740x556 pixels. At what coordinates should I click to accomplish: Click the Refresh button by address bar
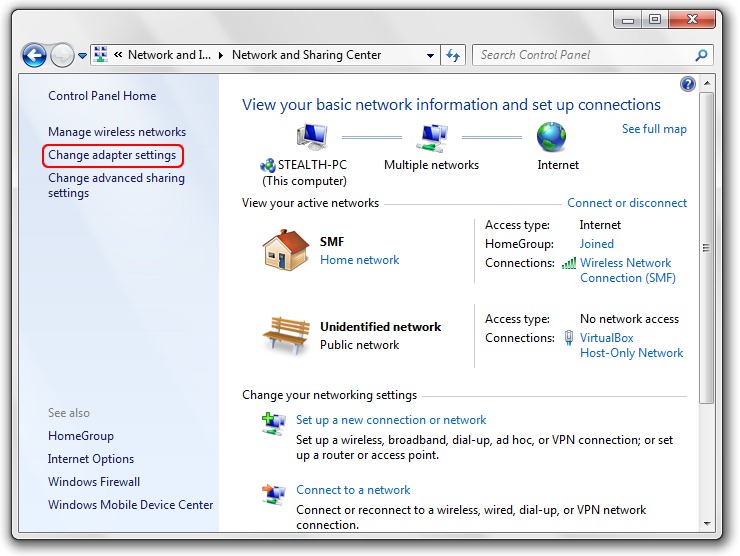[453, 55]
